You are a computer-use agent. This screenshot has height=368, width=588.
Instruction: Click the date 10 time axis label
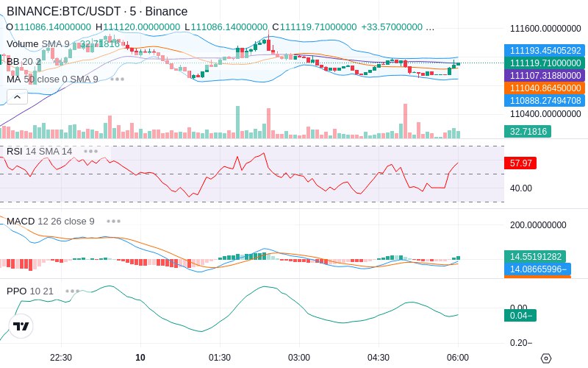coord(140,358)
